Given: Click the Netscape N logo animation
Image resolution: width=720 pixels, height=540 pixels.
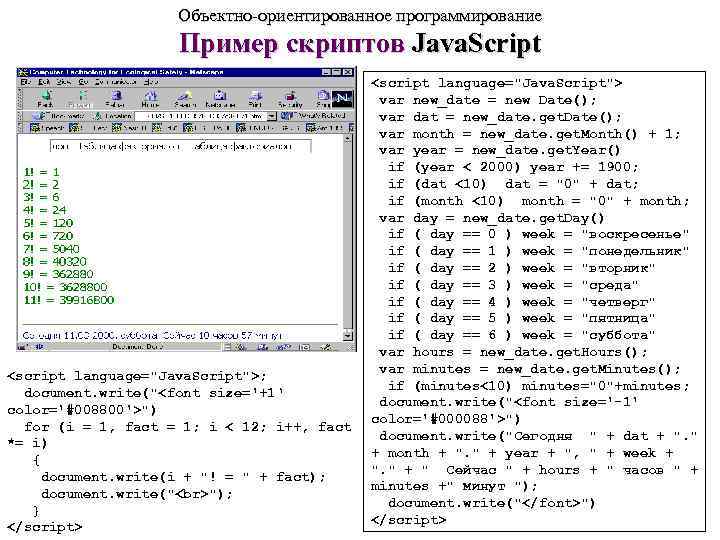Looking at the screenshot, I should point(343,98).
